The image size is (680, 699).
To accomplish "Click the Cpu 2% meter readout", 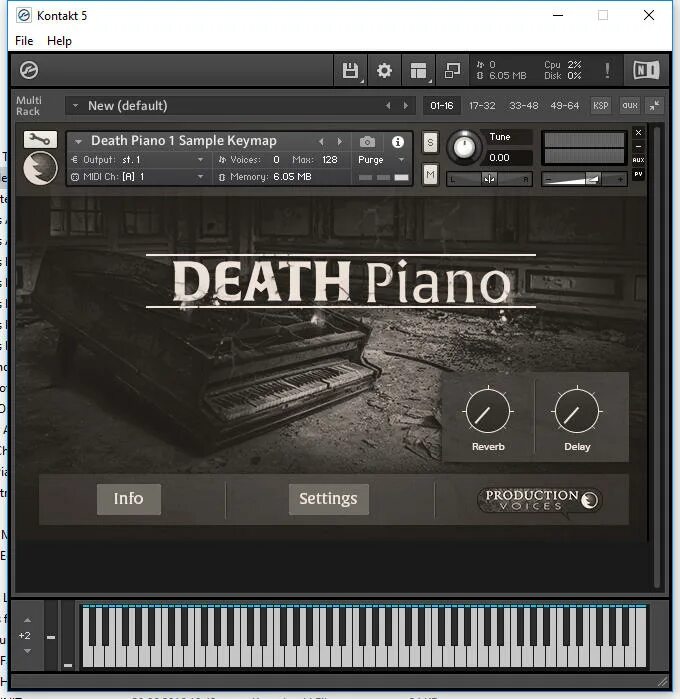I will click(562, 65).
